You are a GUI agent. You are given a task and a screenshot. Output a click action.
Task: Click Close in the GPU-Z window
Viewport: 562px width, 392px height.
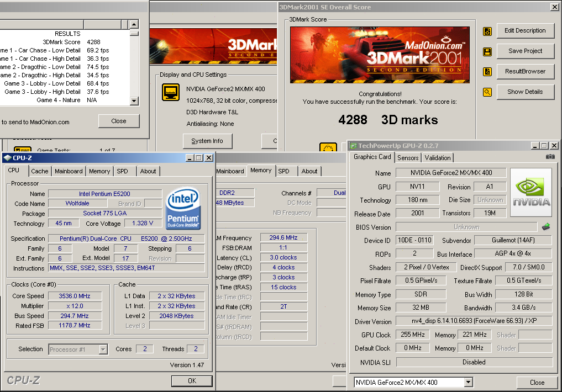537,382
